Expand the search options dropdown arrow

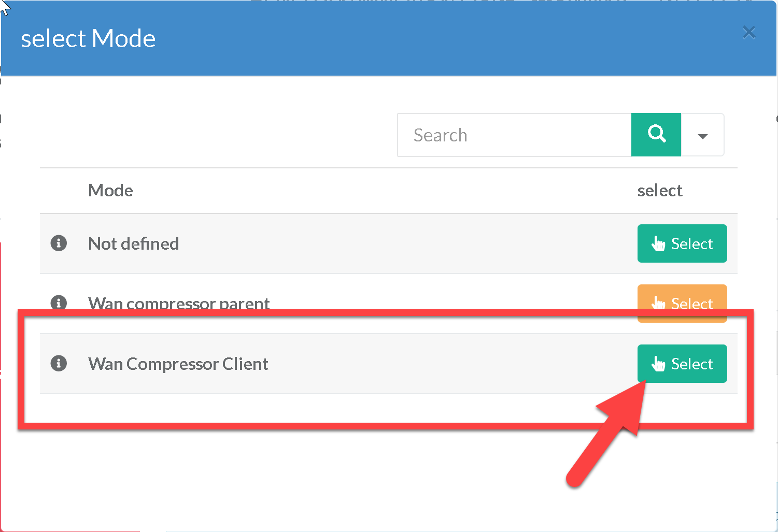[x=702, y=136]
